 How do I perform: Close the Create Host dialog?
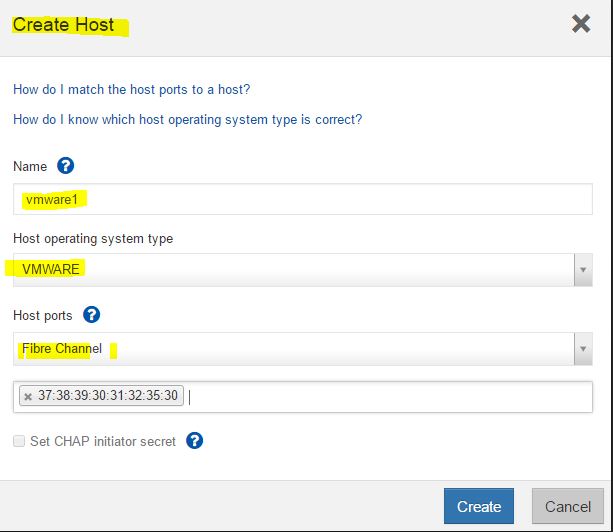581,24
